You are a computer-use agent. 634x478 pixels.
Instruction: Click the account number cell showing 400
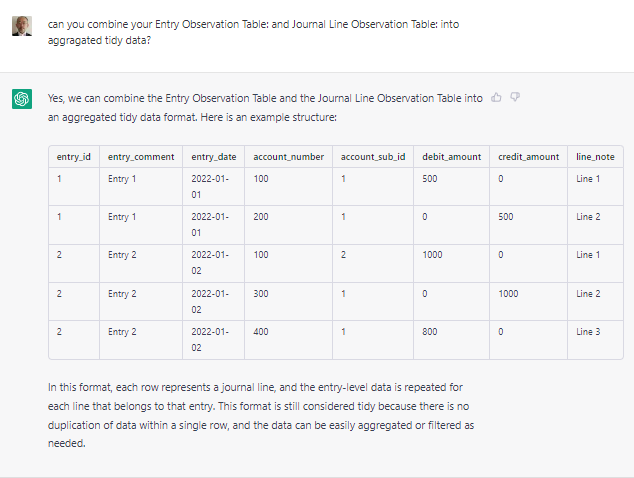click(288, 340)
